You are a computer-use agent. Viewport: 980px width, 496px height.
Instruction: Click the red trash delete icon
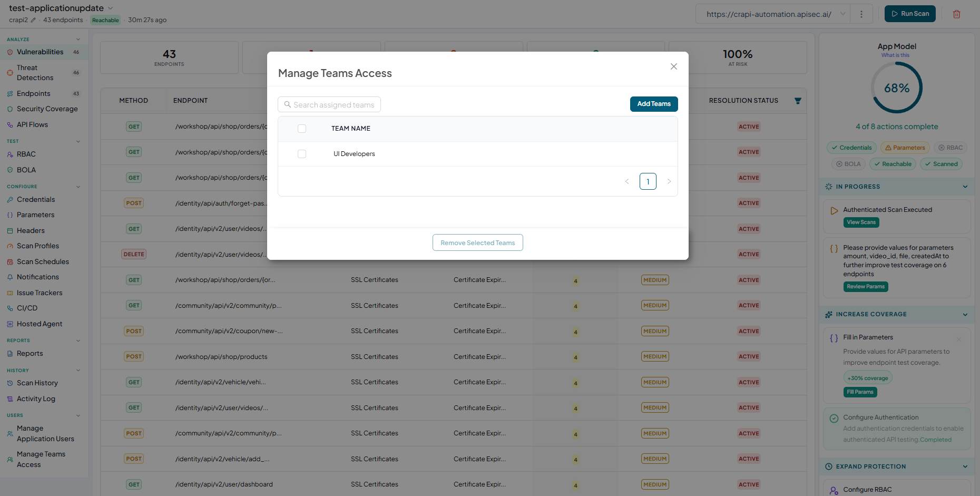(x=956, y=14)
